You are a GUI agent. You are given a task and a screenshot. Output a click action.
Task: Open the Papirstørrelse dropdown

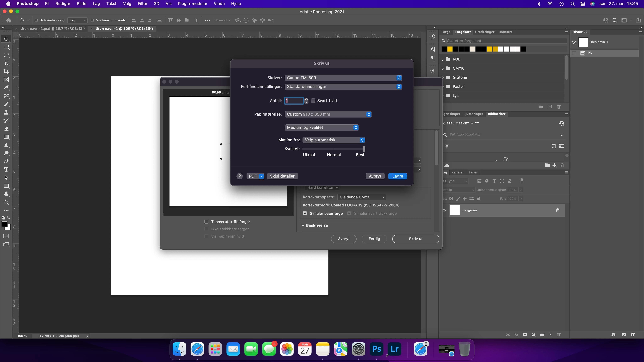328,114
